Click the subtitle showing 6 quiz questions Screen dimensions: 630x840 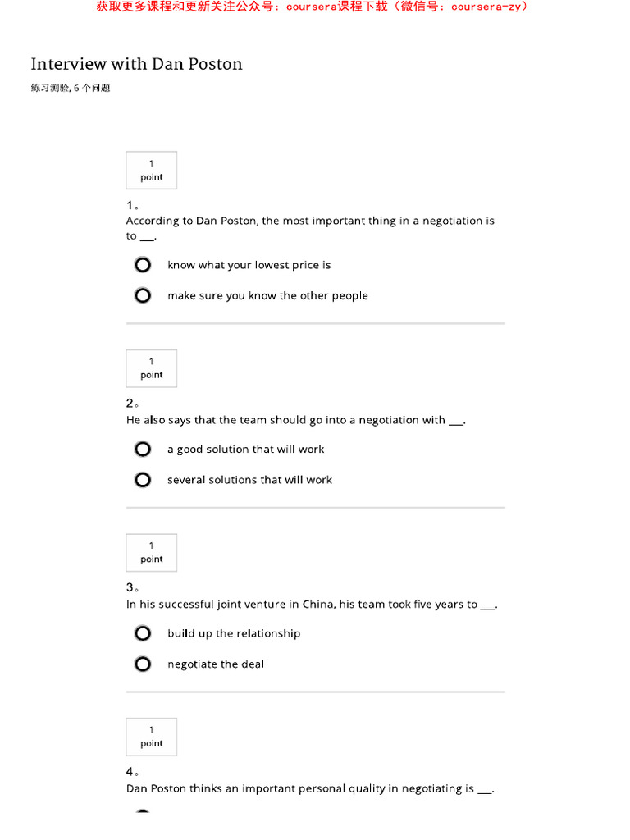(x=71, y=88)
